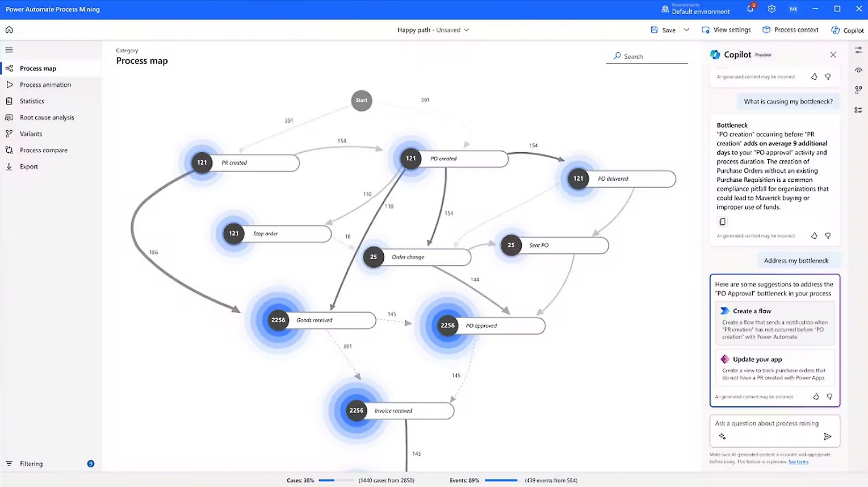The width and height of the screenshot is (868, 487).
Task: Click the 'Address my bottleneck' suggestion button
Action: [x=798, y=260]
